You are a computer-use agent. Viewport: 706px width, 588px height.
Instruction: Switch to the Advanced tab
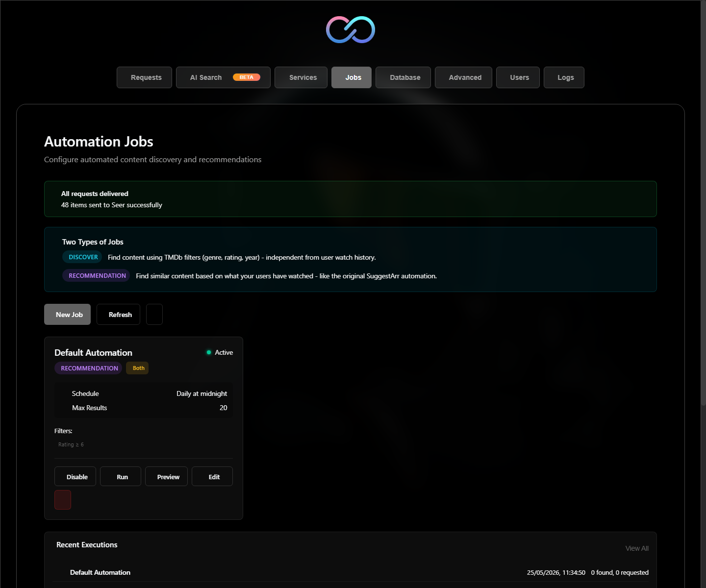[x=463, y=77]
